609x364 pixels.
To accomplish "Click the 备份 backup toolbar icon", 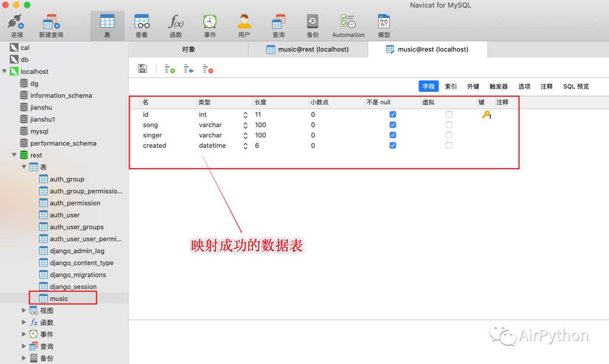I will [x=312, y=26].
